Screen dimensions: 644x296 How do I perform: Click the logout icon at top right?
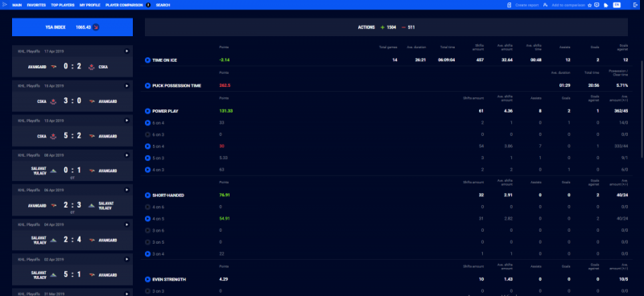636,5
